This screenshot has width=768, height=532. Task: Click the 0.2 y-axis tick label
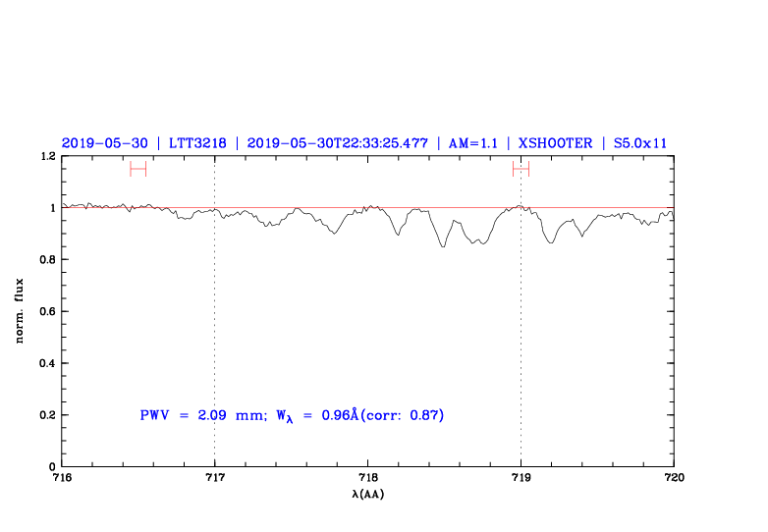click(46, 415)
